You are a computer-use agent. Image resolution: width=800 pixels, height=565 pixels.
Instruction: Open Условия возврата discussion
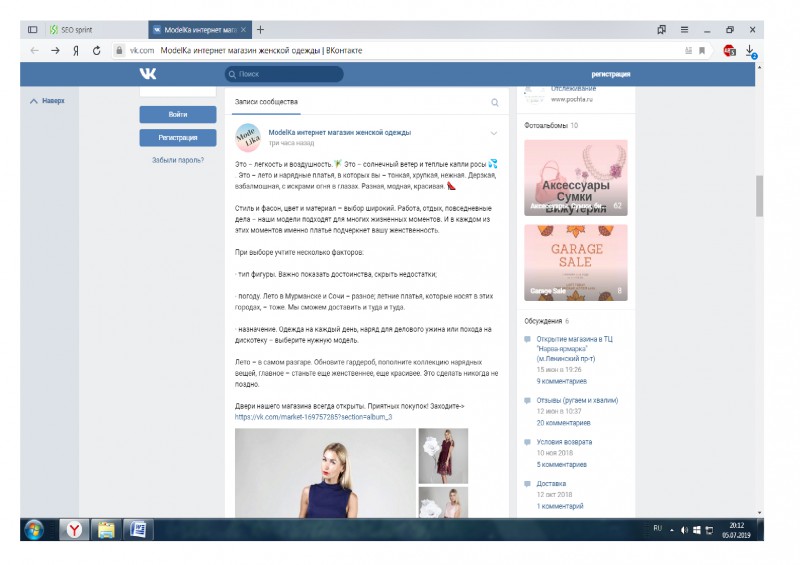(564, 442)
